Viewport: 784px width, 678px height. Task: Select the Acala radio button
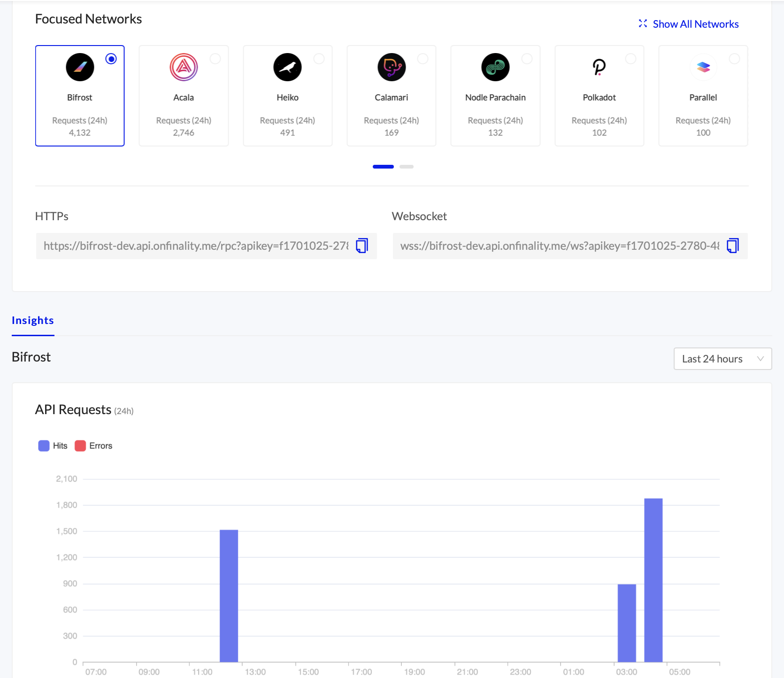point(215,59)
